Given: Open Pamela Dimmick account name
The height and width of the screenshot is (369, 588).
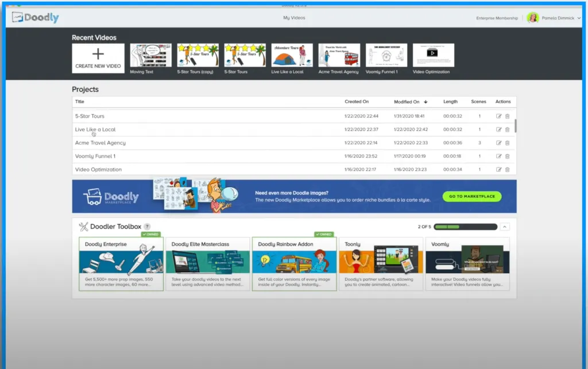Looking at the screenshot, I should click(558, 18).
